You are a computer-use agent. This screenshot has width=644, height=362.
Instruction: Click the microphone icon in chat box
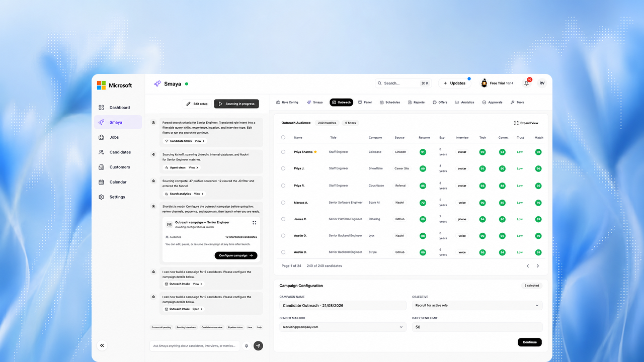[x=247, y=346]
